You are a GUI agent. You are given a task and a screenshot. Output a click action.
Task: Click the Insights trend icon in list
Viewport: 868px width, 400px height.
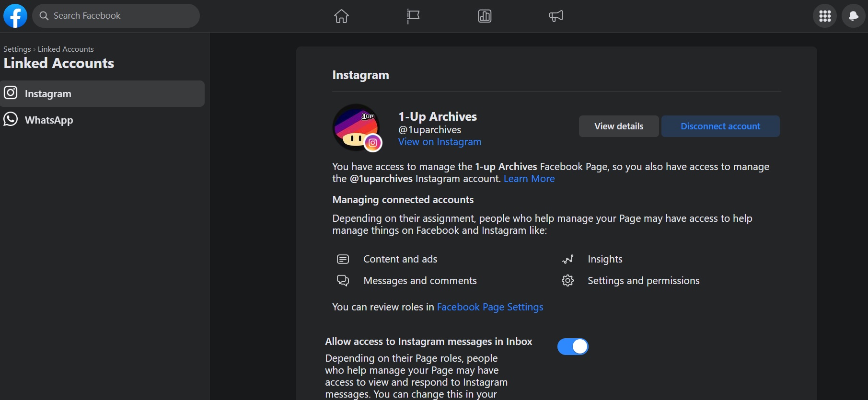coord(567,259)
